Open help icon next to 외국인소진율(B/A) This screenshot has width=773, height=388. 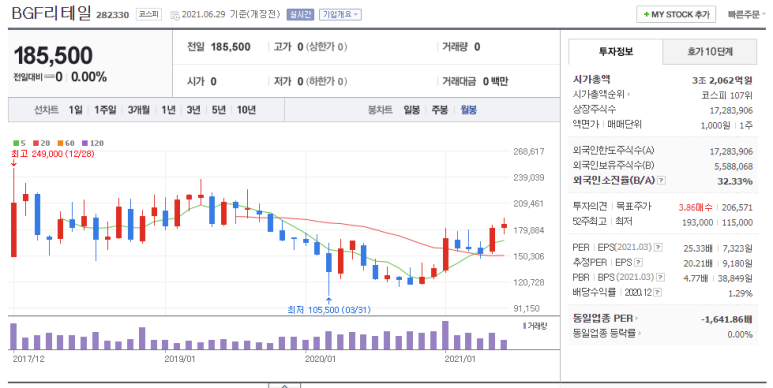(x=662, y=180)
